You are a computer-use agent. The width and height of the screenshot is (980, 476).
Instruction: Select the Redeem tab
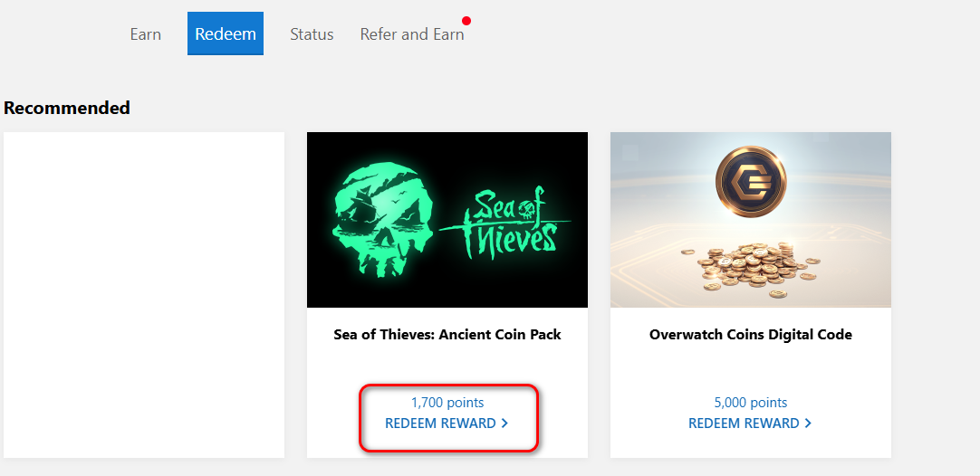coord(226,34)
